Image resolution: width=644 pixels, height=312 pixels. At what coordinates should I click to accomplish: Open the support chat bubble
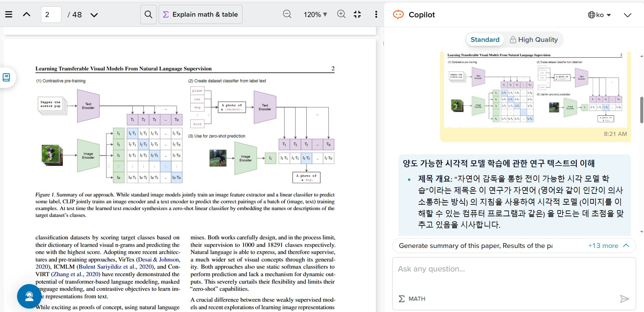[29, 296]
